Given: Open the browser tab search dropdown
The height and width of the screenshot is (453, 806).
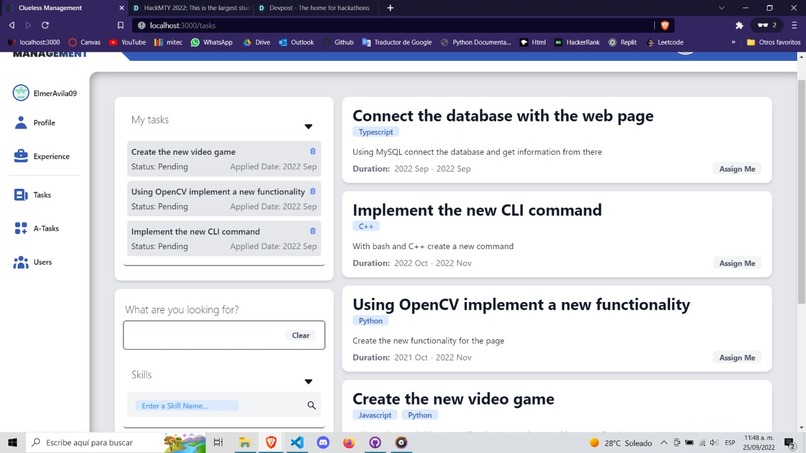Looking at the screenshot, I should click(x=722, y=8).
